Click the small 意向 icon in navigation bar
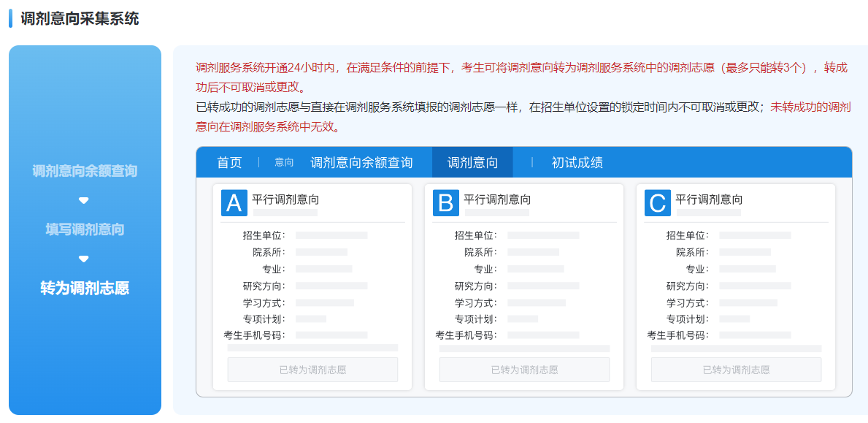The image size is (868, 423). (283, 162)
